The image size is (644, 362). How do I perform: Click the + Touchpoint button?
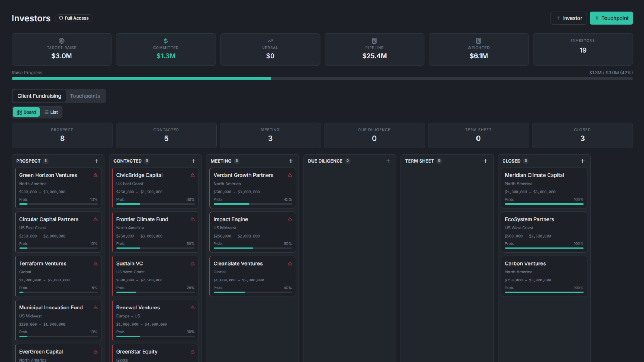click(611, 18)
